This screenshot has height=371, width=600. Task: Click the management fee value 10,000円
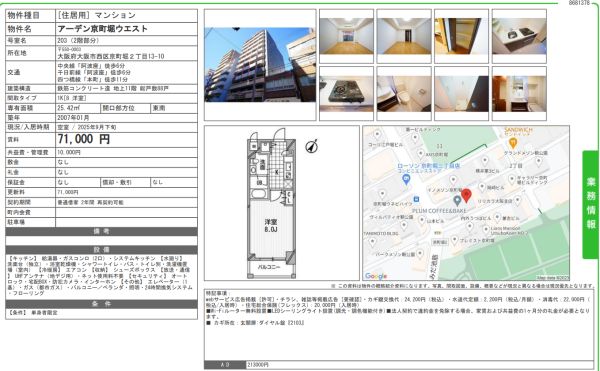[x=69, y=152]
